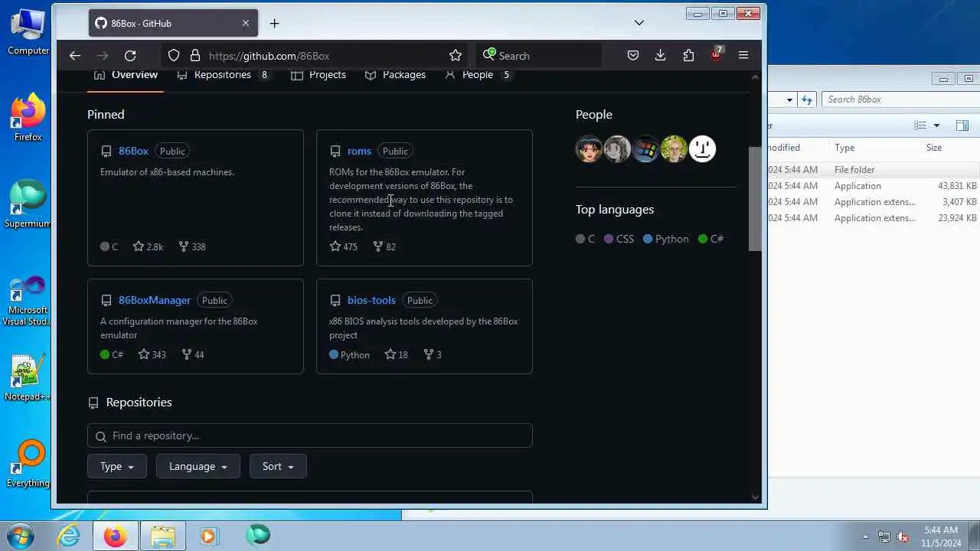Click the Firefox address bar URL
Image resolution: width=980 pixels, height=551 pixels.
coord(269,56)
